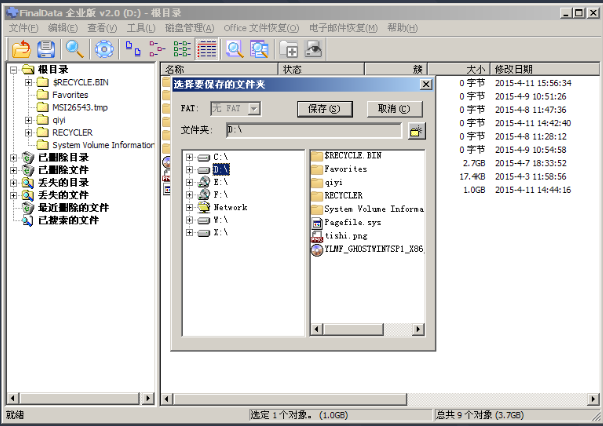The width and height of the screenshot is (603, 426).
Task: Expand the $RECYCLE.BIN folder in tree
Action: click(28, 82)
